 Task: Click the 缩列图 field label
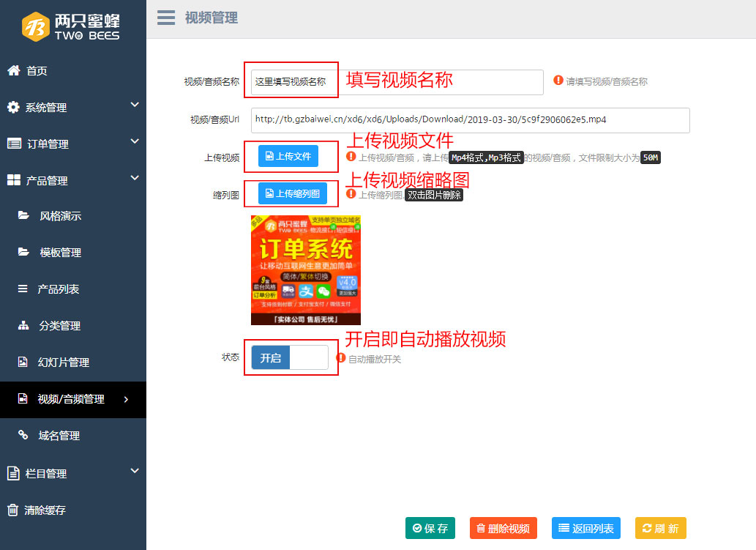225,195
